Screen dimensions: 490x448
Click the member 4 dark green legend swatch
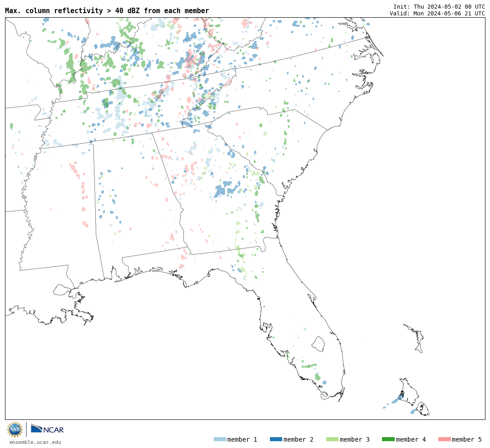[x=388, y=439]
